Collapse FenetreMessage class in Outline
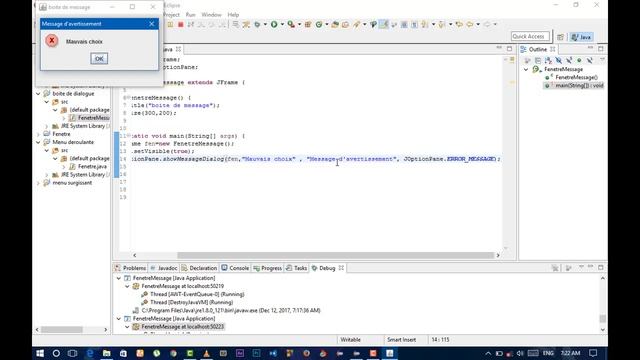The height and width of the screenshot is (360, 640). (x=526, y=69)
